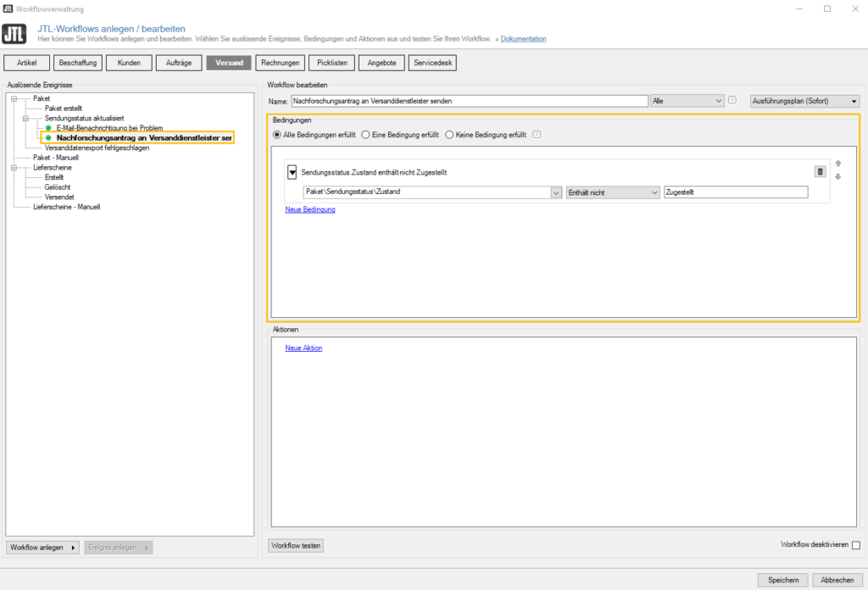Delete the condition with the trash icon
This screenshot has width=868, height=590.
coord(820,171)
